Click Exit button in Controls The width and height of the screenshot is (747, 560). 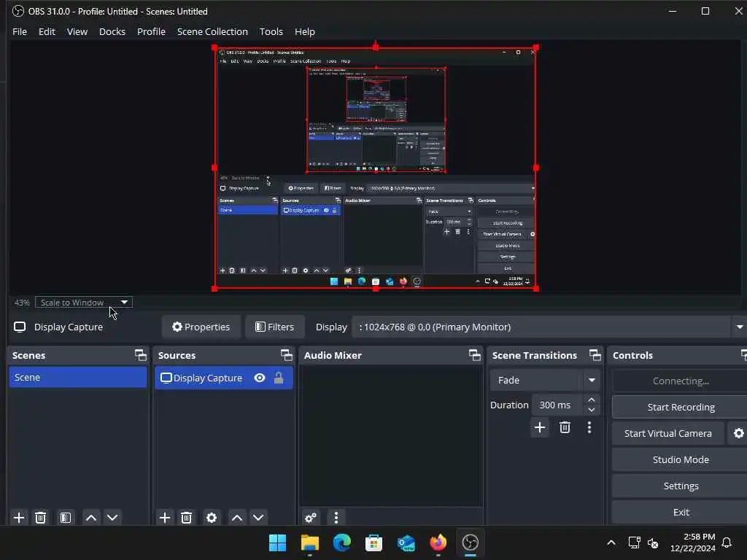(x=681, y=512)
